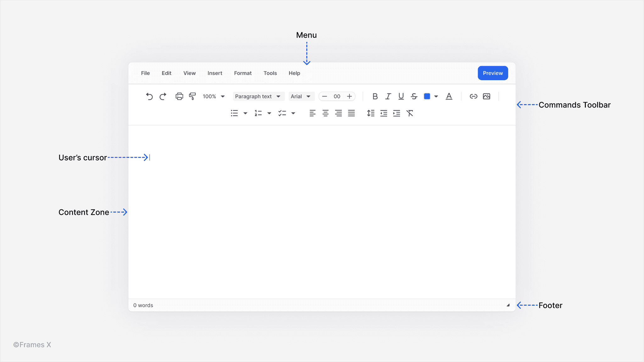Click the Undo icon
Viewport: 644px width, 362px height.
click(x=150, y=96)
